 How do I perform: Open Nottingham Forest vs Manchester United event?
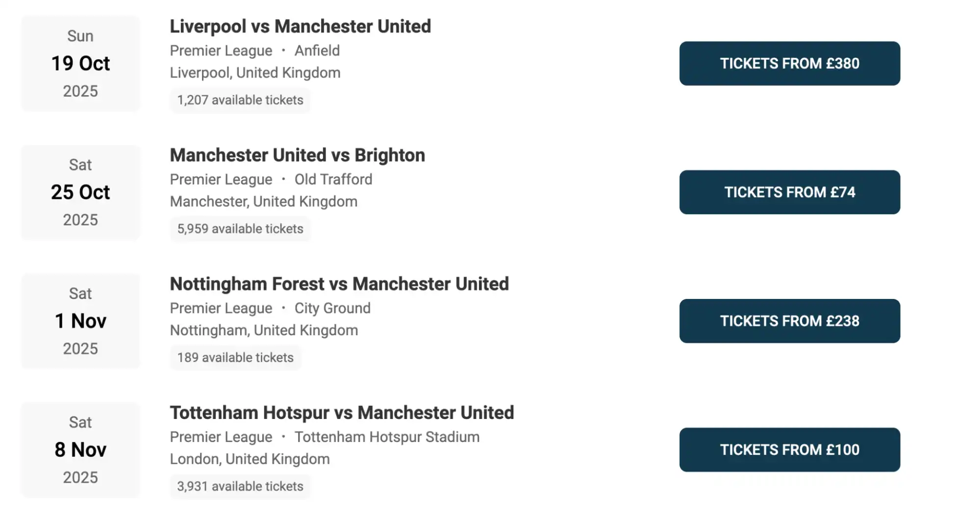point(339,284)
